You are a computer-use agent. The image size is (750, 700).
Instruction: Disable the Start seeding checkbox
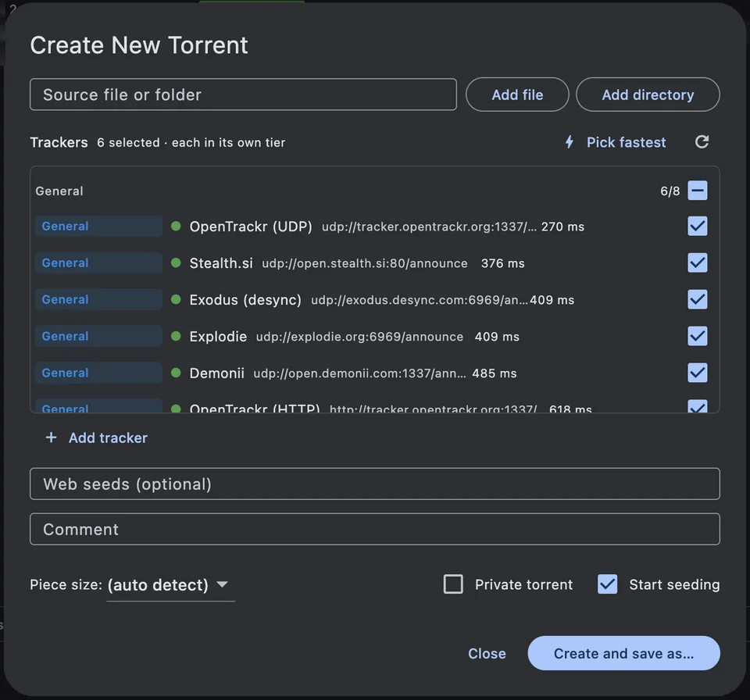608,584
